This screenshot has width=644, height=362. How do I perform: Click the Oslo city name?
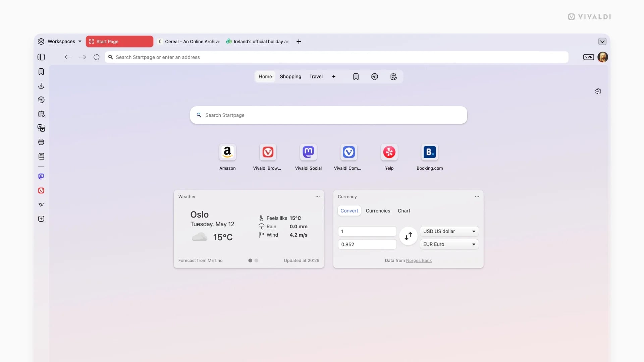click(199, 215)
